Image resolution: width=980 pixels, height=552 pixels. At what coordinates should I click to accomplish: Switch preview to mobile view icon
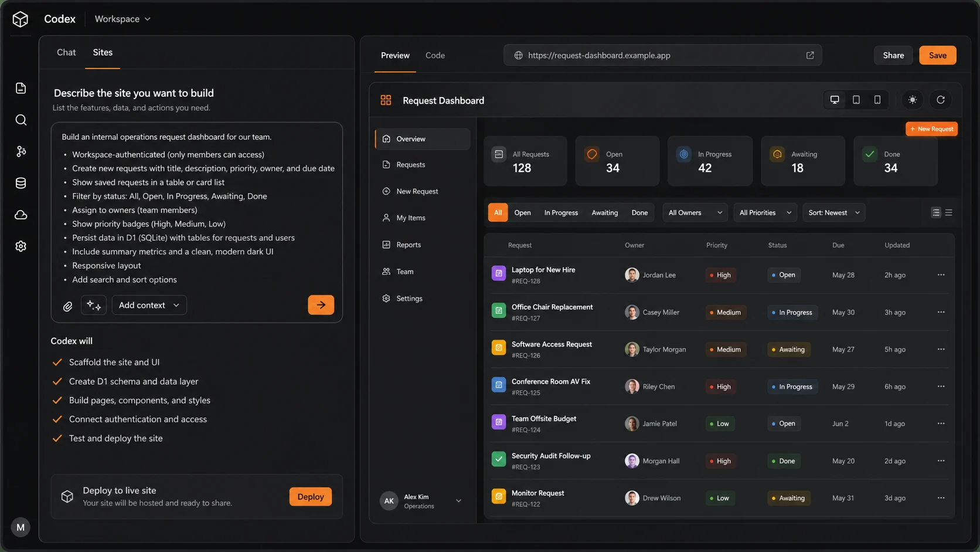pyautogui.click(x=877, y=100)
